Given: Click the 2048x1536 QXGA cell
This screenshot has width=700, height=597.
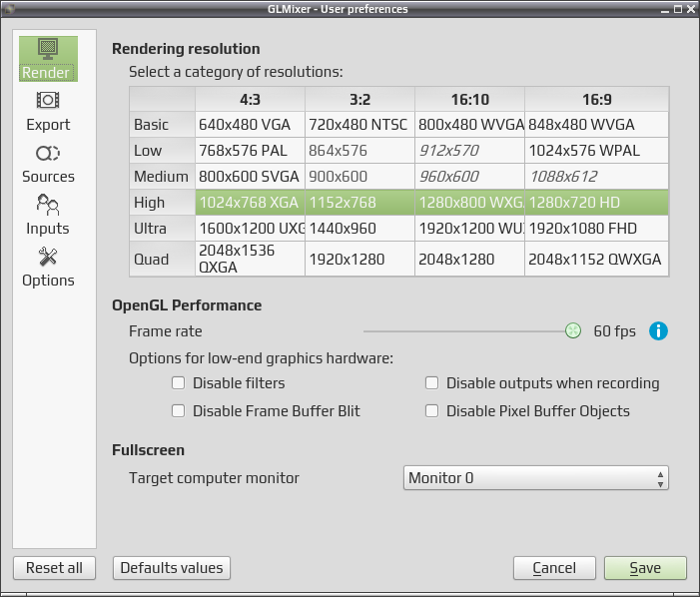Looking at the screenshot, I should (250, 259).
